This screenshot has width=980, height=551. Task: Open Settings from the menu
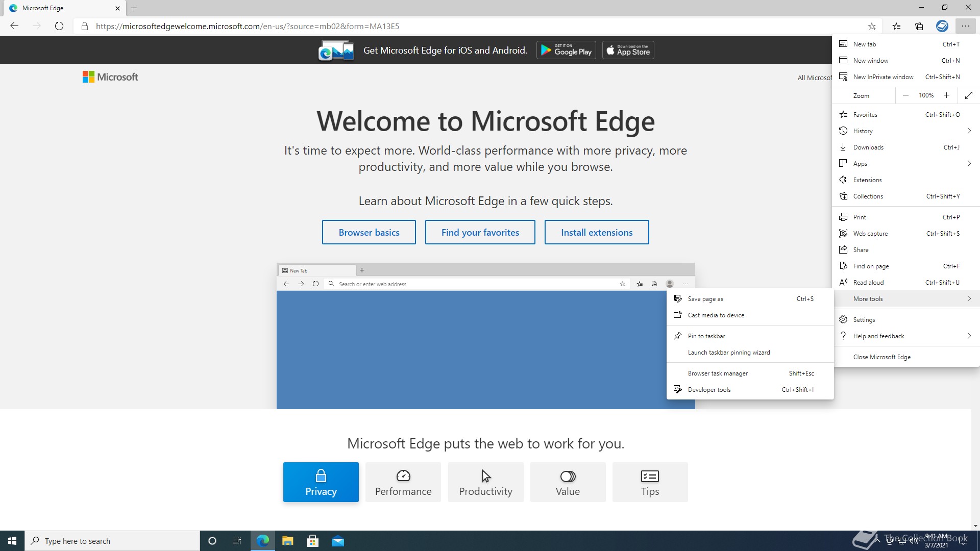906,320
